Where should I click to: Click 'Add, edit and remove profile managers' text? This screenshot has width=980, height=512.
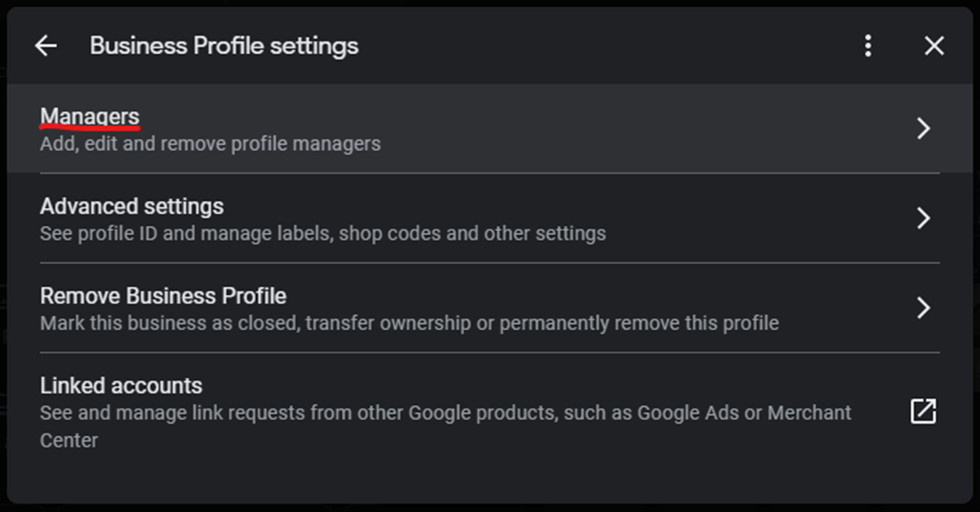[x=210, y=144]
